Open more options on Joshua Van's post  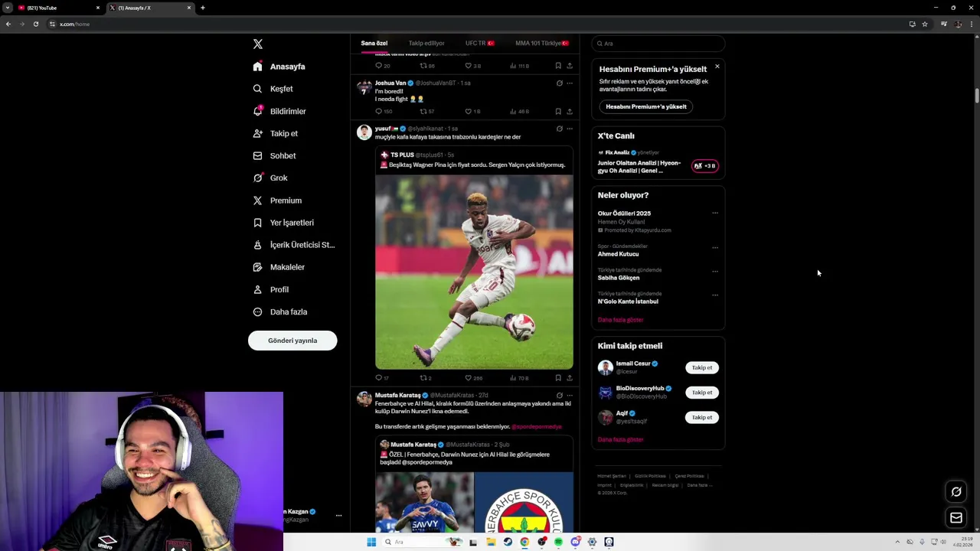coord(570,83)
